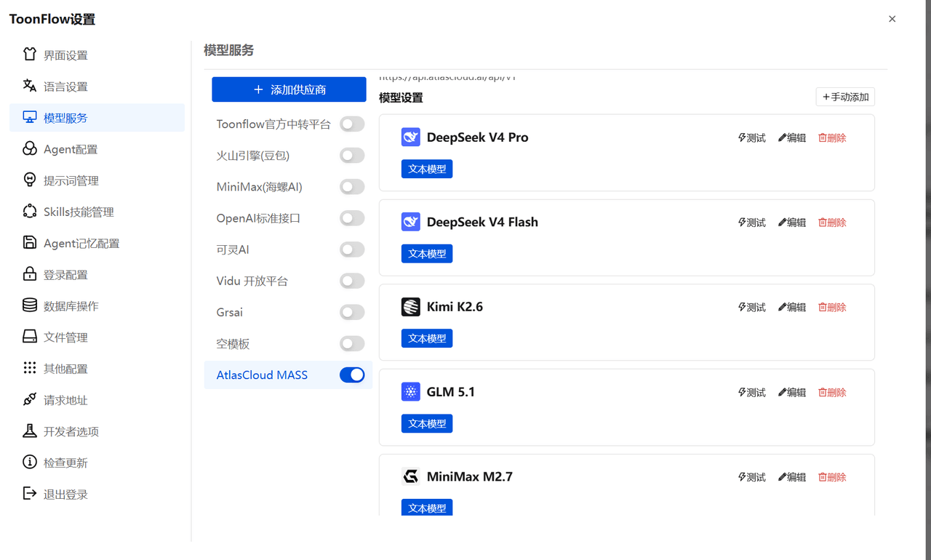Image resolution: width=931 pixels, height=560 pixels.
Task: Enable Toonflow官方中转平台 provider switch
Action: (x=352, y=124)
